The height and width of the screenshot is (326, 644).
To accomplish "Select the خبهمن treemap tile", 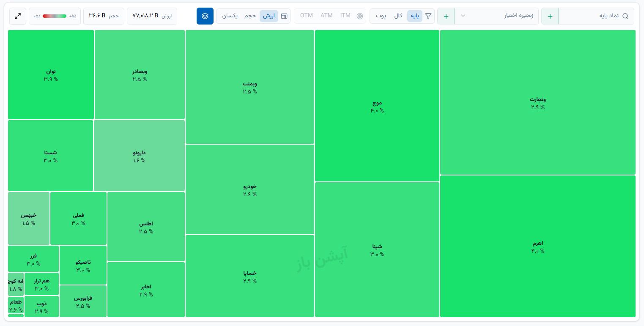I will 29,218.
